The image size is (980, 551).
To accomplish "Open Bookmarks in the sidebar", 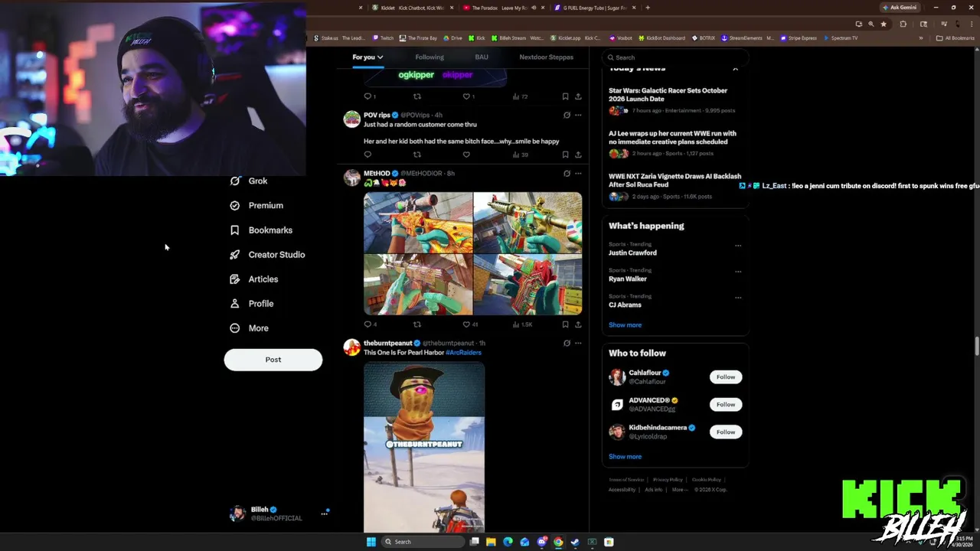I will coord(261,230).
